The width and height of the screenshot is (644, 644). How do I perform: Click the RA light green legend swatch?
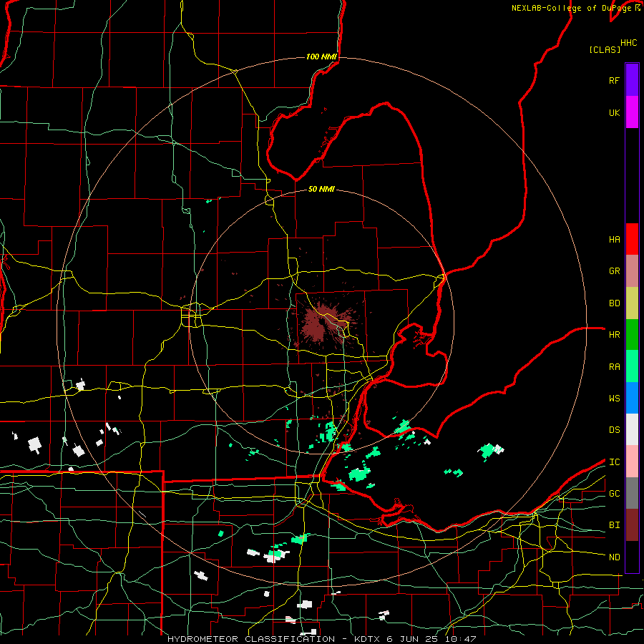coord(632,366)
